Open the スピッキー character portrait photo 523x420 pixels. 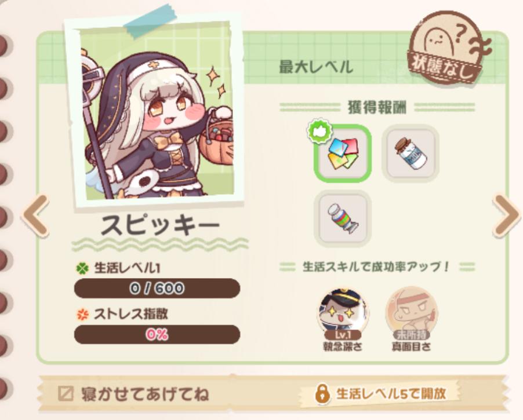[x=154, y=112]
